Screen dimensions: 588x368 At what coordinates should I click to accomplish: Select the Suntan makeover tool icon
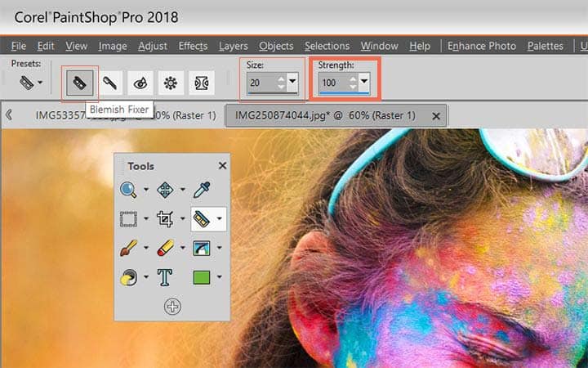171,83
